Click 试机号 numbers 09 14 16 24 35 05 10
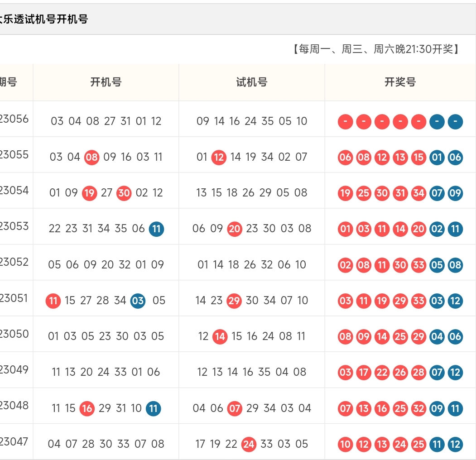This screenshot has height=460, width=476. tap(252, 121)
